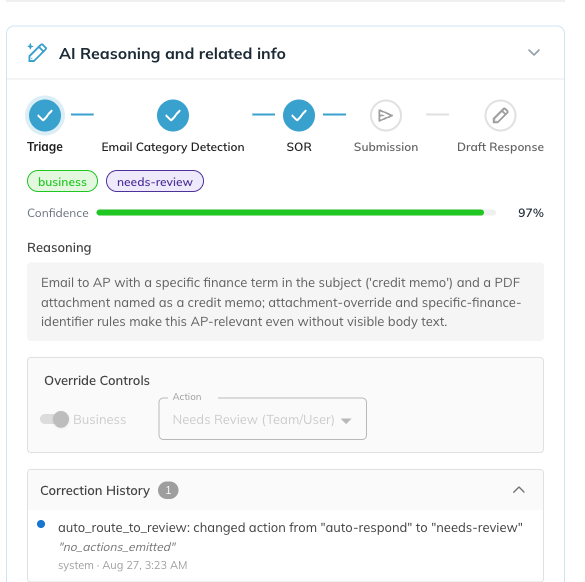
Task: Toggle the Business override switch
Action: [54, 419]
